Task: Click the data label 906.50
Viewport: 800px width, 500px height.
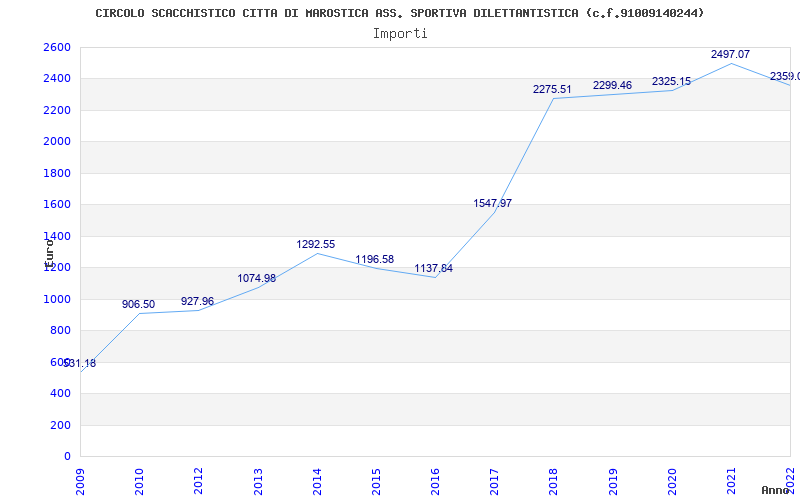Action: tap(138, 305)
